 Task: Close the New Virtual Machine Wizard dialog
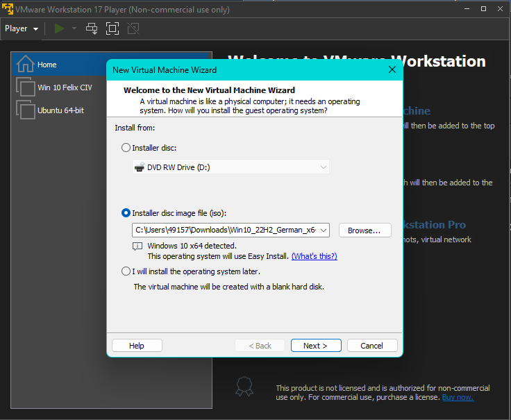click(392, 69)
